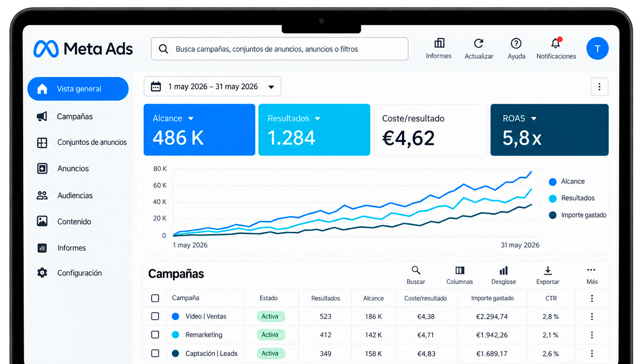
Task: Expand the Alcance metric card dropdown
Action: pyautogui.click(x=191, y=119)
